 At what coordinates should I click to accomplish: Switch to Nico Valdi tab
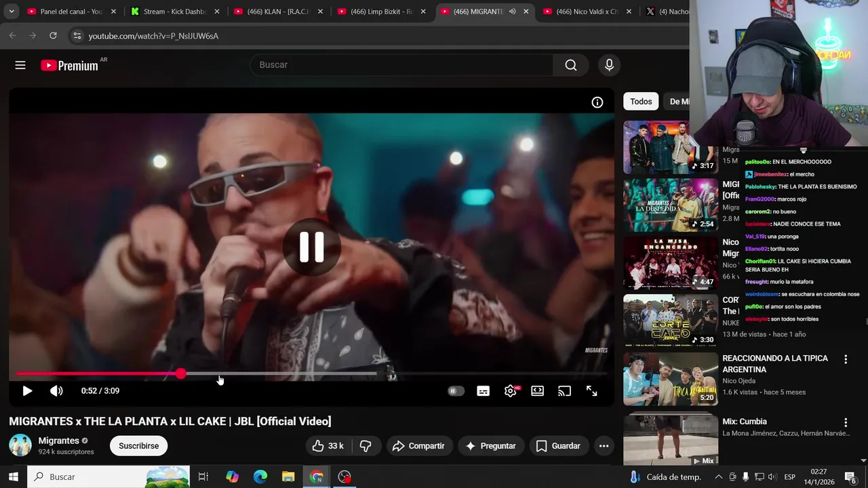point(587,12)
